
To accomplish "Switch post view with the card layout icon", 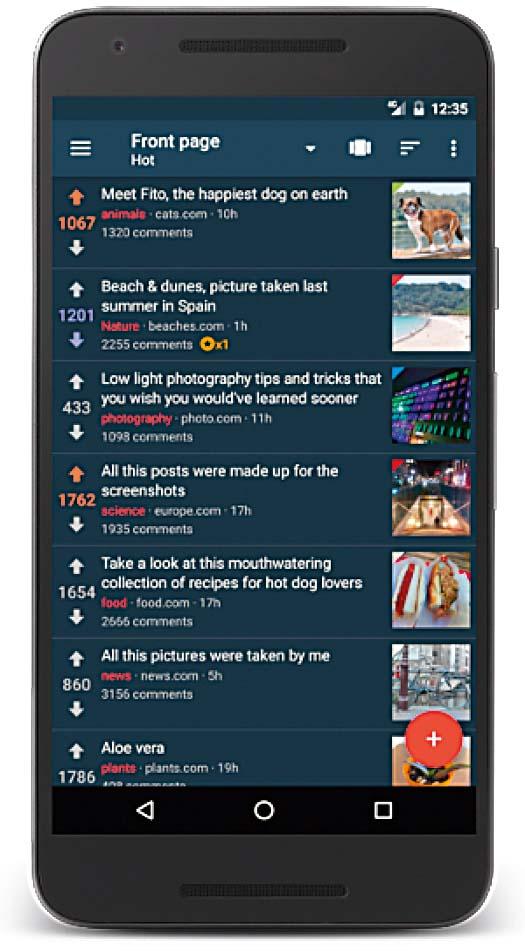I will [360, 148].
